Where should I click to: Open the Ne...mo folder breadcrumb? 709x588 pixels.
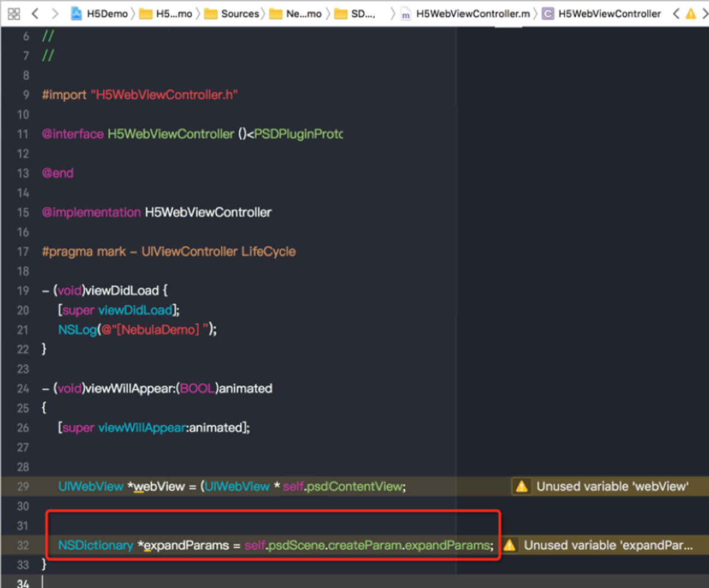pyautogui.click(x=303, y=14)
